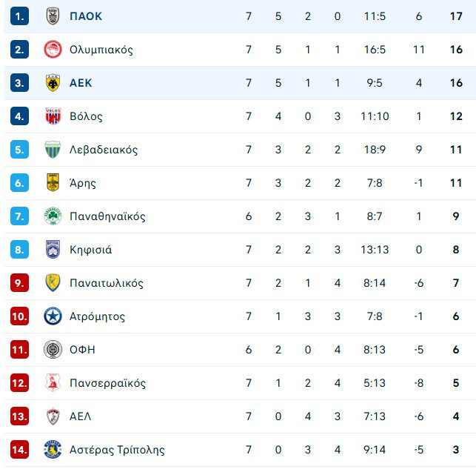Click the Βόλος club crest icon

52,116
